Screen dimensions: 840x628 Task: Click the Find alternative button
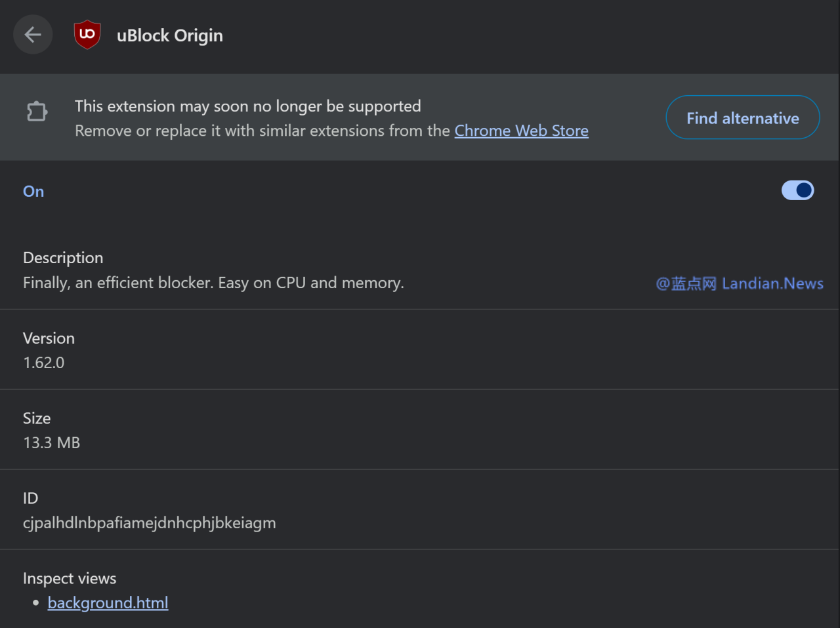click(x=743, y=117)
